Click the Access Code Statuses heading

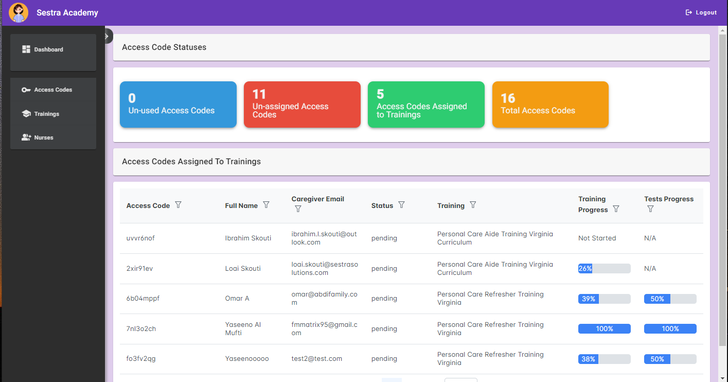pyautogui.click(x=164, y=47)
